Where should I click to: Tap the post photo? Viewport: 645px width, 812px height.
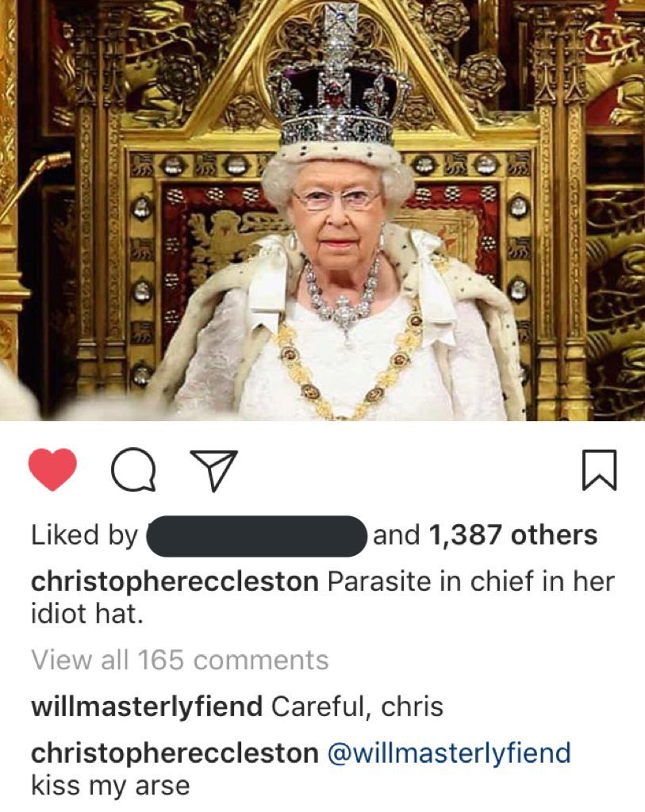pyautogui.click(x=322, y=210)
